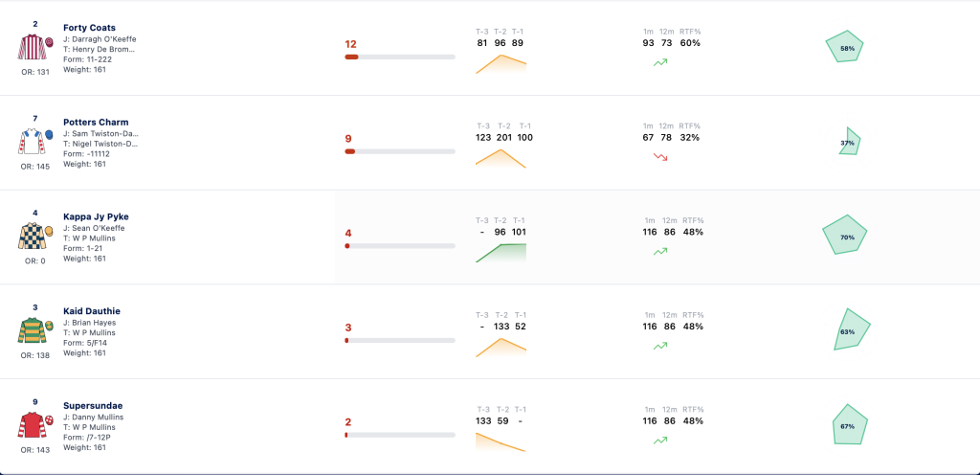Select Kaid Dauthie horse name
The image size is (980, 475).
point(92,311)
